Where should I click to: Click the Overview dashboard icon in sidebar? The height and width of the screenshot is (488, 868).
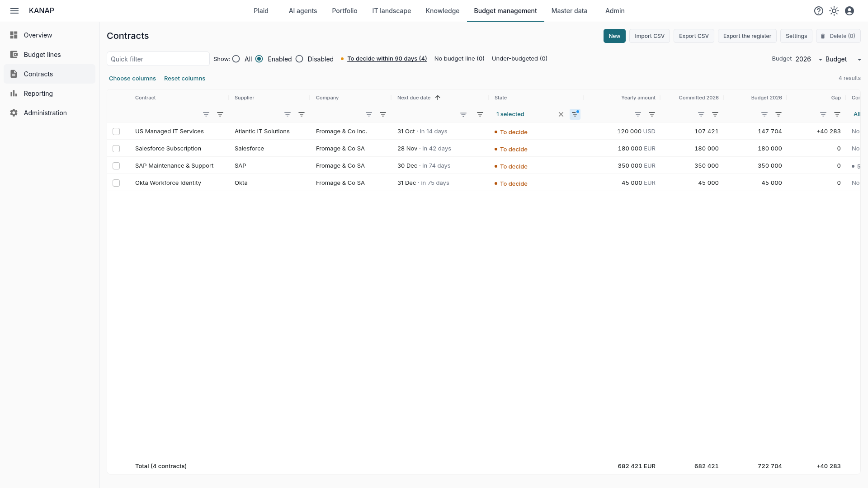coord(14,35)
